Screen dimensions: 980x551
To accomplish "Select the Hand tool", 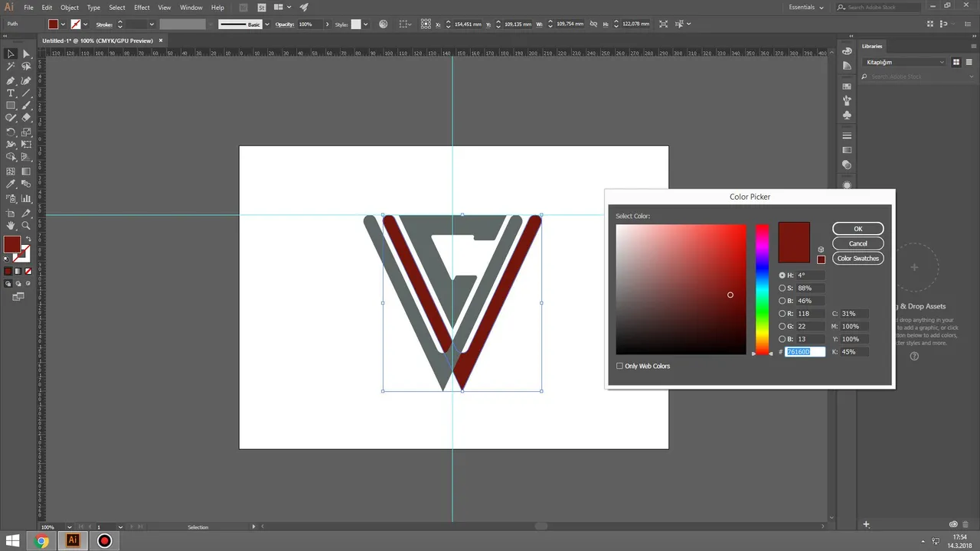I will coord(11,226).
